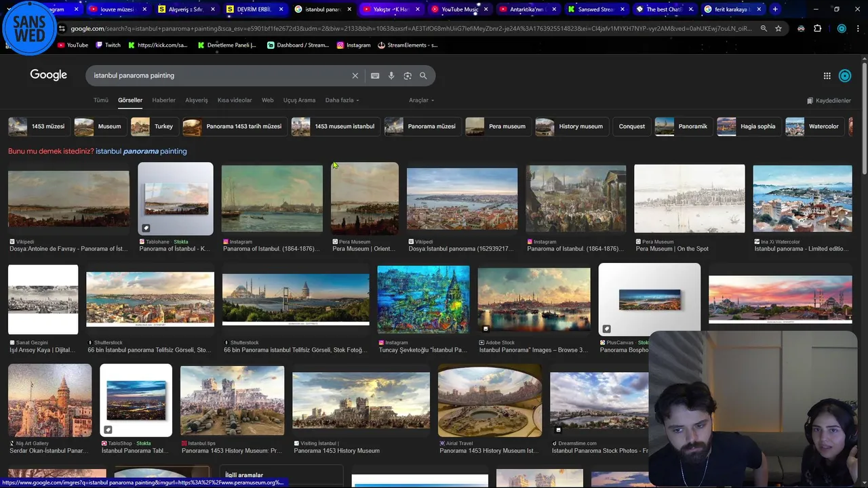Click the browser address bar URL

point(410,28)
